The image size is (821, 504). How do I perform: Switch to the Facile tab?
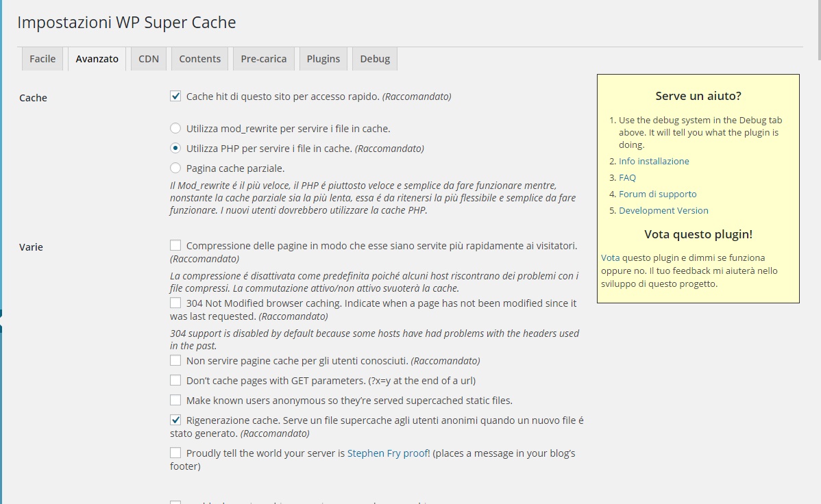coord(42,59)
